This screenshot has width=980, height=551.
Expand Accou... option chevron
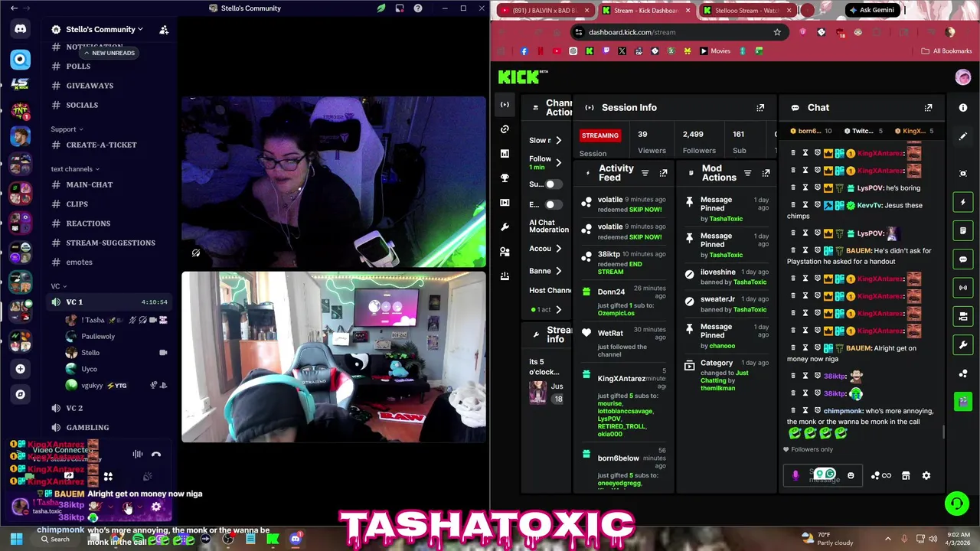tap(558, 248)
